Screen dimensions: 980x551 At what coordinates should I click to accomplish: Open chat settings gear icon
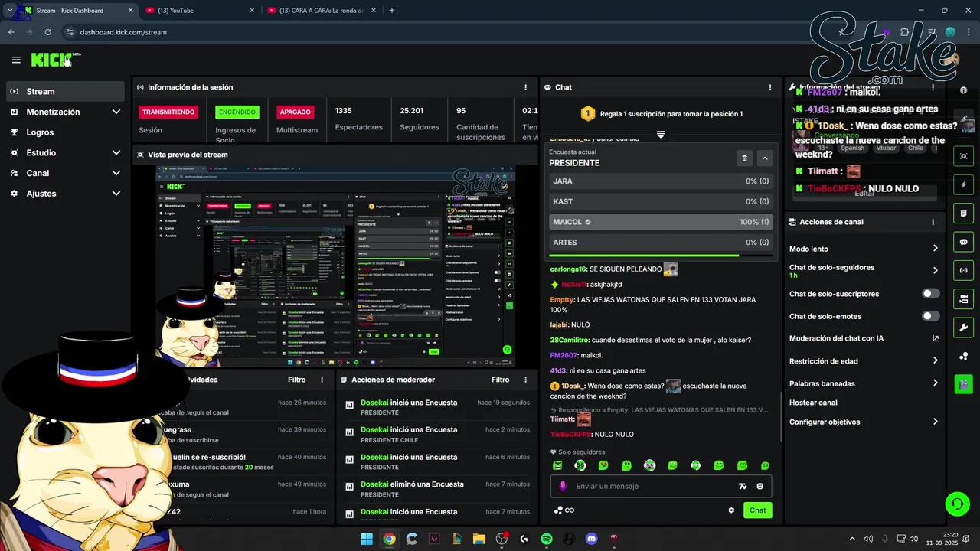coord(731,510)
